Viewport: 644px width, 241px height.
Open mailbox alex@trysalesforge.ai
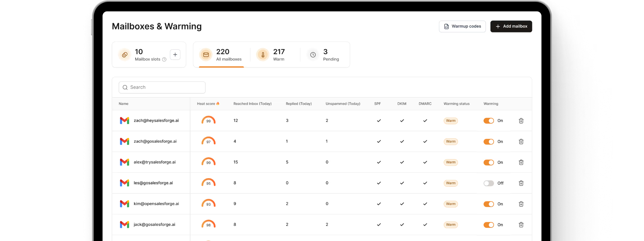pos(155,162)
